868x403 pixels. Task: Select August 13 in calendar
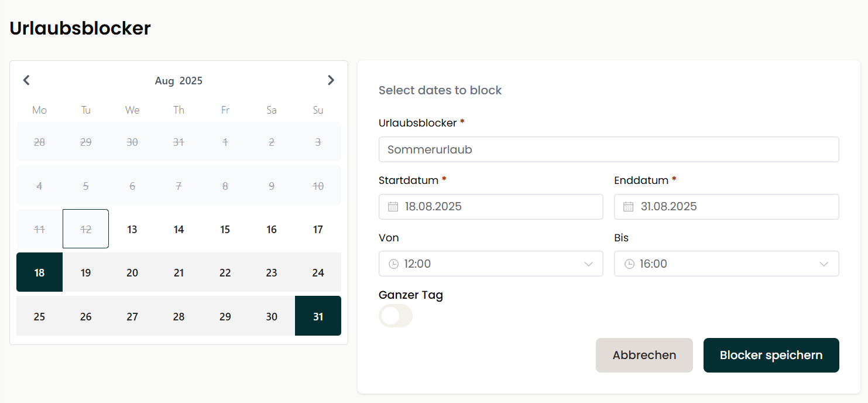pos(132,229)
